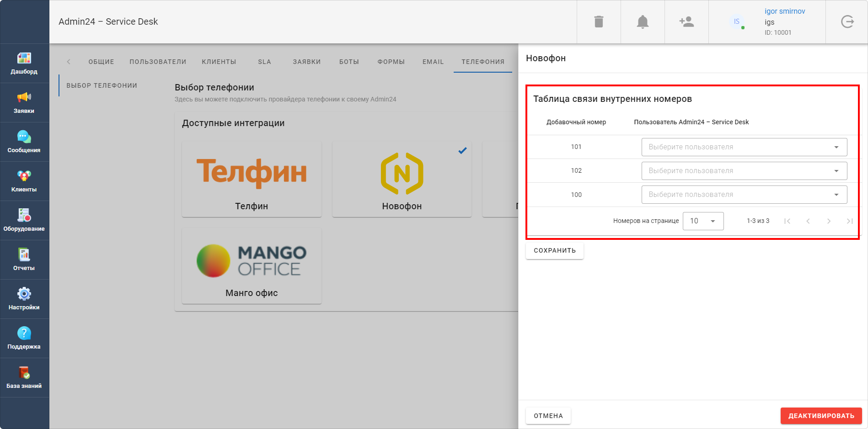Image resolution: width=868 pixels, height=429 pixels.
Task: Open Клиенты in the sidebar
Action: coord(24,181)
